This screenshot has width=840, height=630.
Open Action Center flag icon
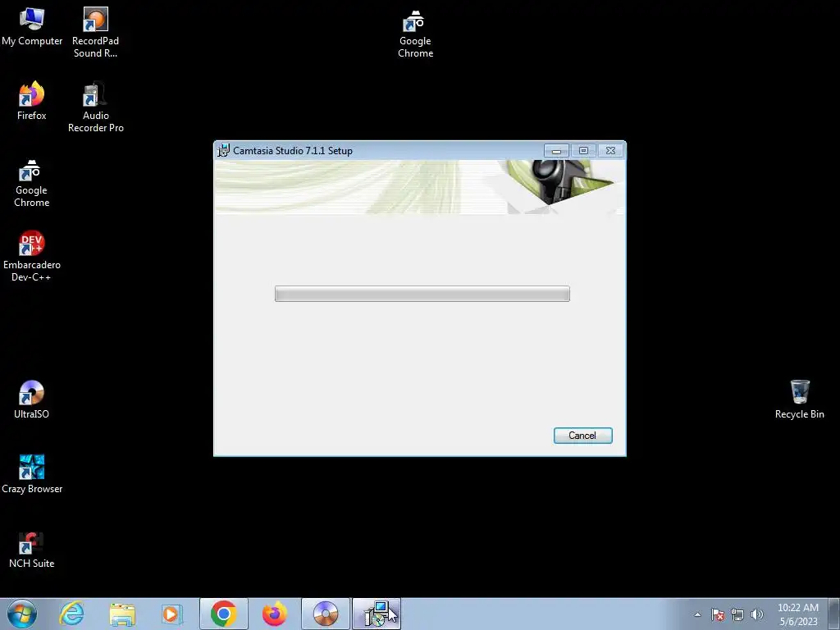718,614
